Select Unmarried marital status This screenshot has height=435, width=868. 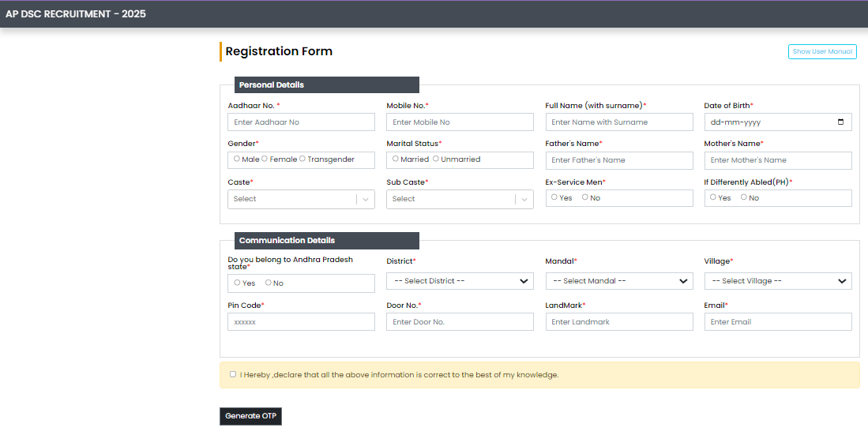pyautogui.click(x=436, y=159)
